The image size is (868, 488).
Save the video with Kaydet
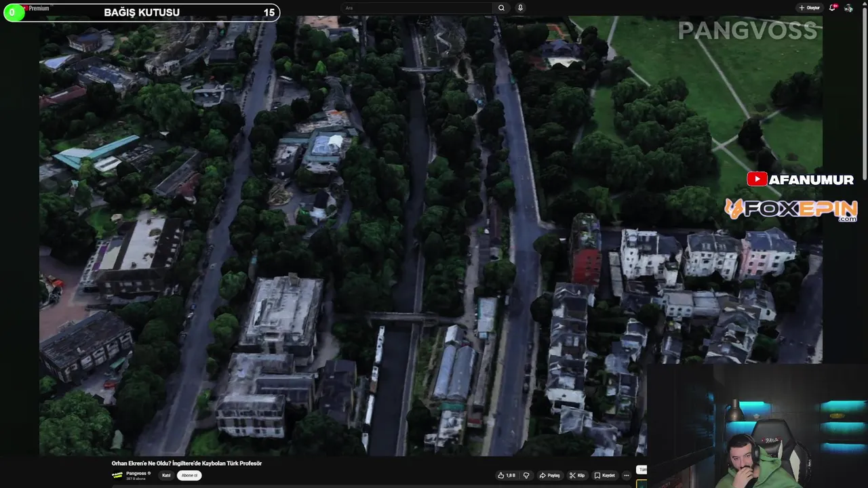coord(605,475)
